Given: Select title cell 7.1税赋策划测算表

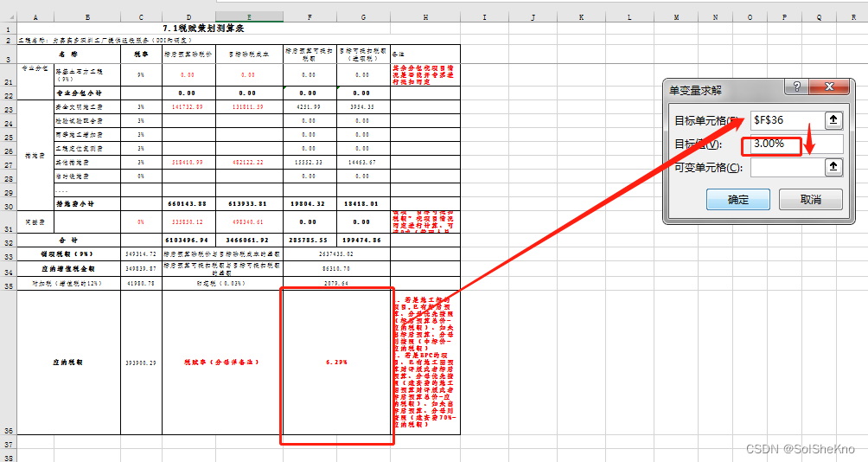Looking at the screenshot, I should (x=204, y=28).
